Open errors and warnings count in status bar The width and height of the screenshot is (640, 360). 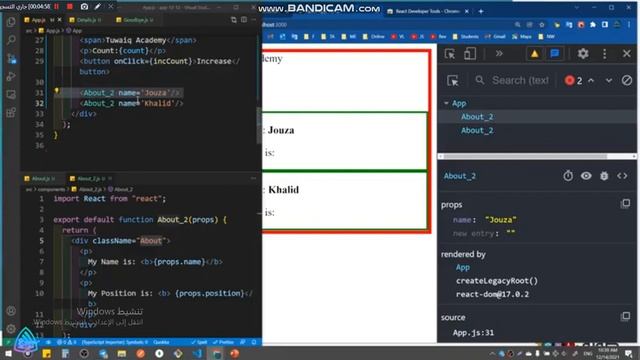pos(67,342)
